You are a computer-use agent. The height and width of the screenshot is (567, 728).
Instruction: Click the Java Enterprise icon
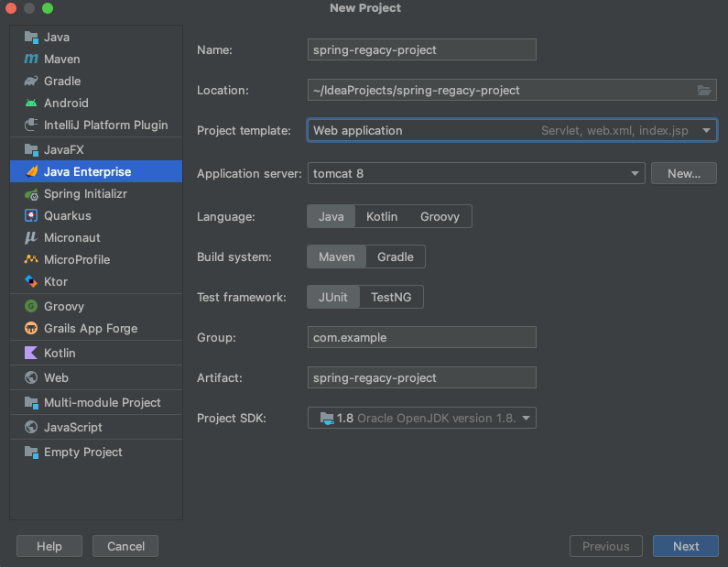point(31,172)
